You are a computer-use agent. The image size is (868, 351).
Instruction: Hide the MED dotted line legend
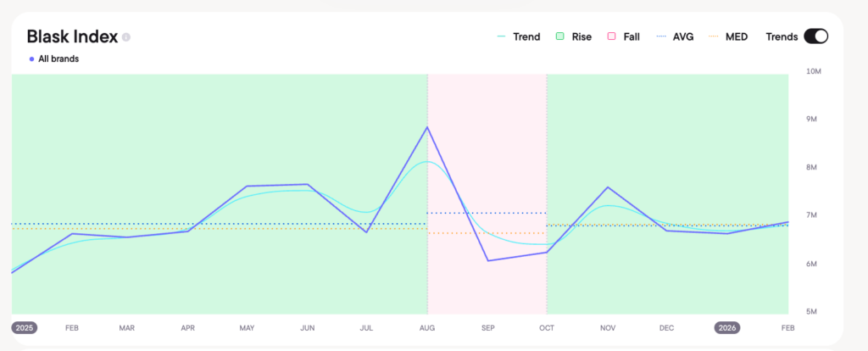click(727, 36)
